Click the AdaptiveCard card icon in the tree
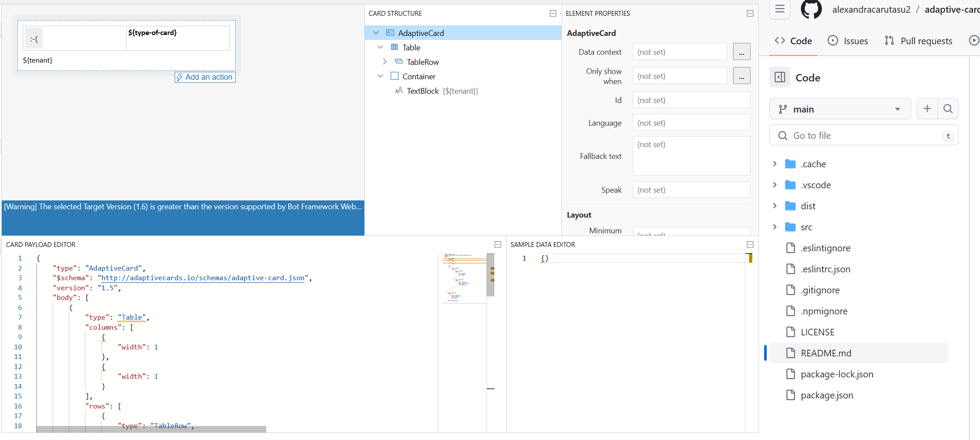 (x=390, y=32)
